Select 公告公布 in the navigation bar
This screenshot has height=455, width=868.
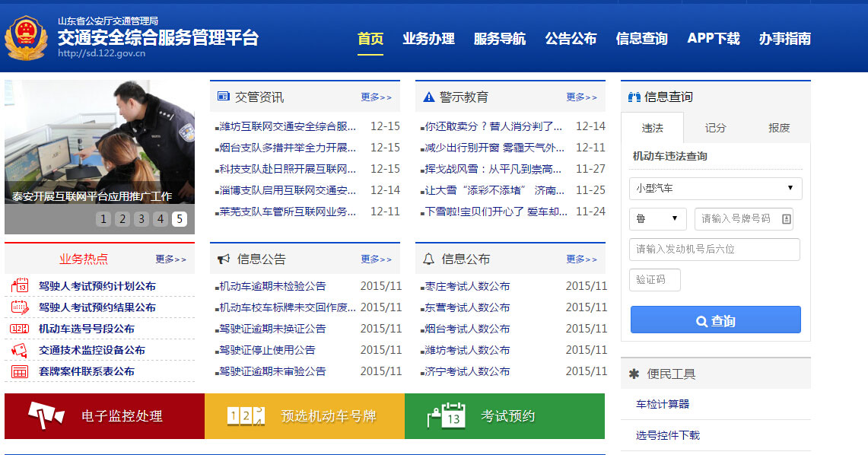pos(571,38)
